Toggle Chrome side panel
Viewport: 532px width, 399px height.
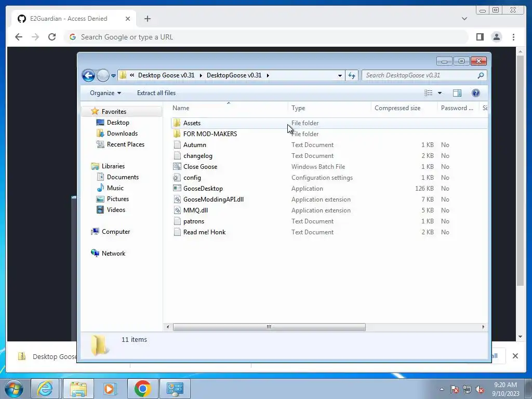pos(480,37)
